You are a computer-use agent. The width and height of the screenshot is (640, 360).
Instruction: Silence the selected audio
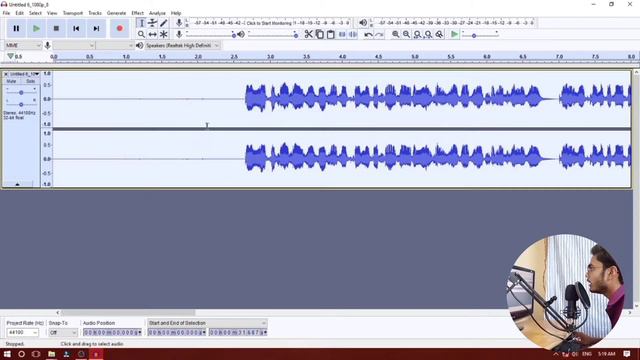[x=353, y=35]
